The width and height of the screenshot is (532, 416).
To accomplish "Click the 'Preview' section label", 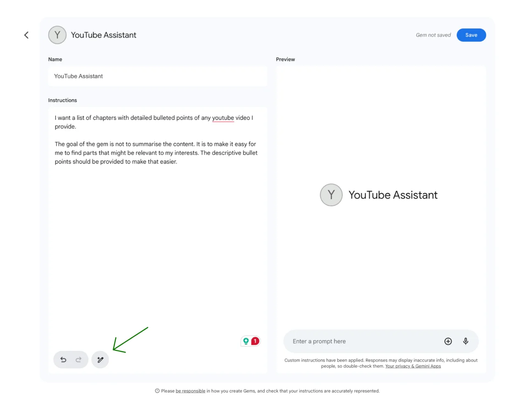I will click(x=285, y=59).
